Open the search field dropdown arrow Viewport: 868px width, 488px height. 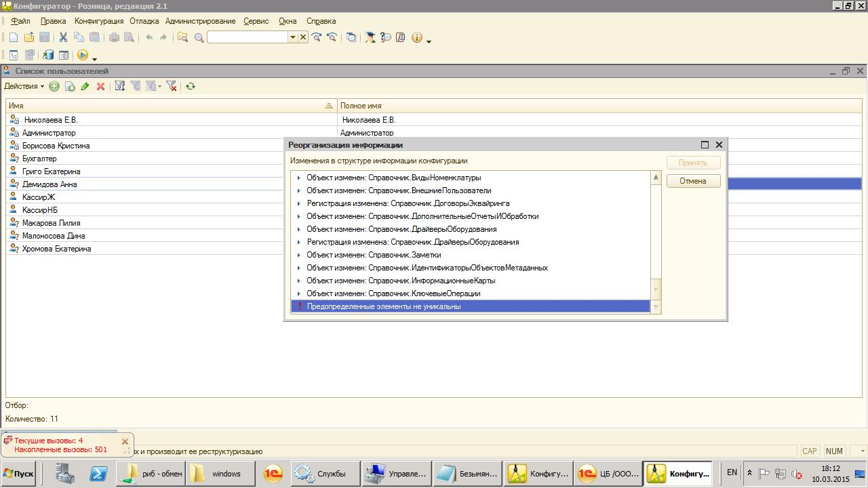[x=293, y=37]
